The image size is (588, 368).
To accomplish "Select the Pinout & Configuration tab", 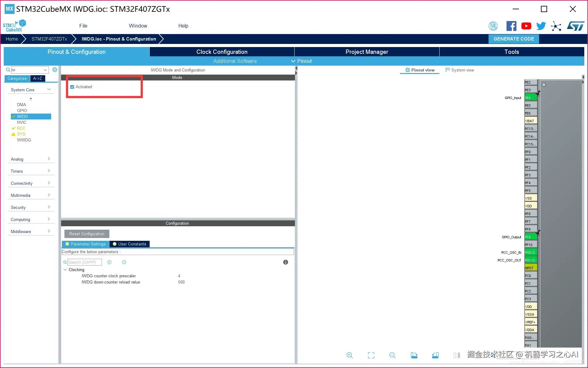I will [77, 52].
